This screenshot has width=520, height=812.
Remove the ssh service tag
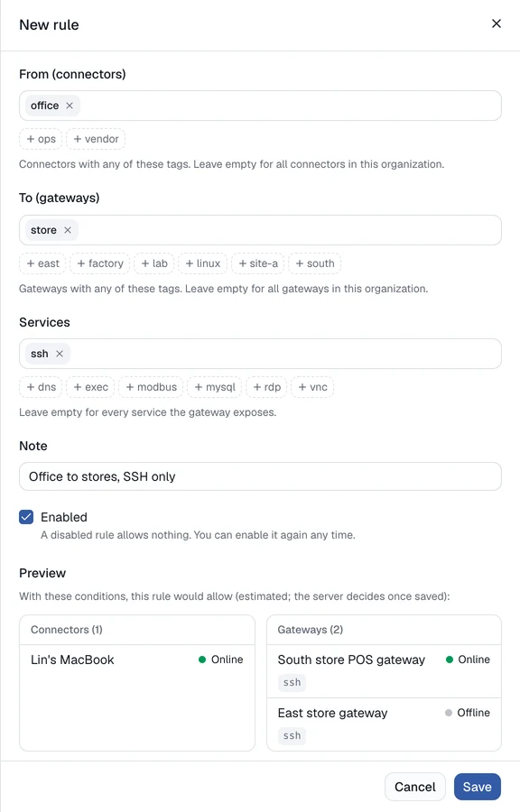(60, 354)
